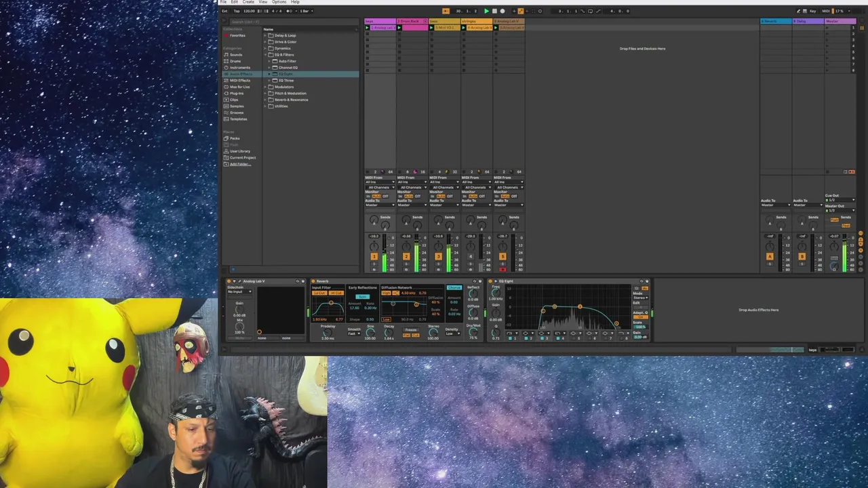Select Grooves category in browser
This screenshot has height=488, width=868.
(237, 113)
